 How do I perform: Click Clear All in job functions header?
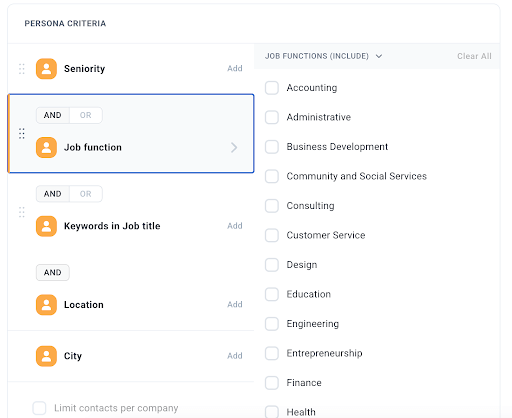(474, 56)
